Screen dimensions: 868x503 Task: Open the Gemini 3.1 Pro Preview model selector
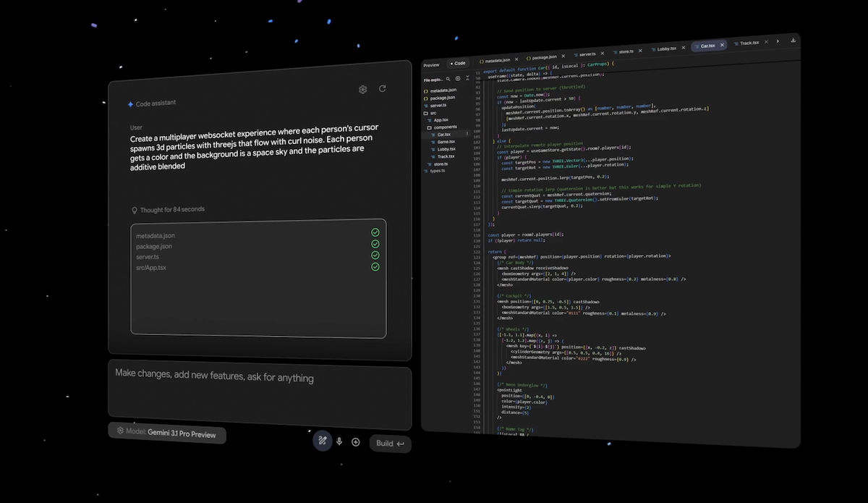[167, 433]
